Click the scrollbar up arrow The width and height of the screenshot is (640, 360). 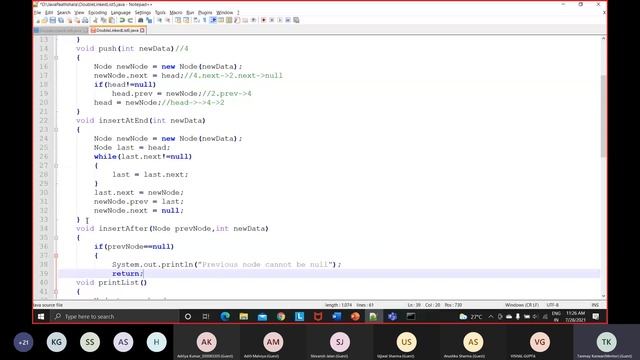point(603,38)
